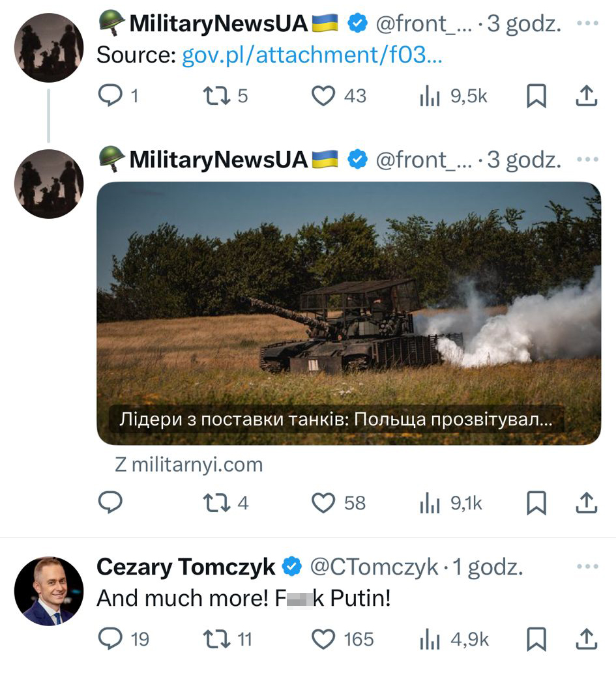Reply to the gov.pl source tweet

pyautogui.click(x=110, y=96)
